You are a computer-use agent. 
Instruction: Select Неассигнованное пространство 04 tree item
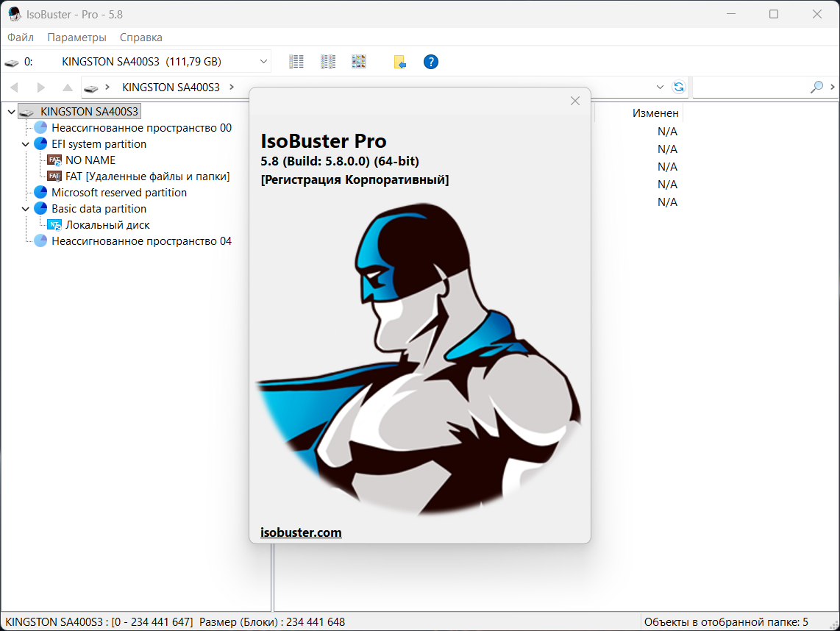tap(141, 241)
